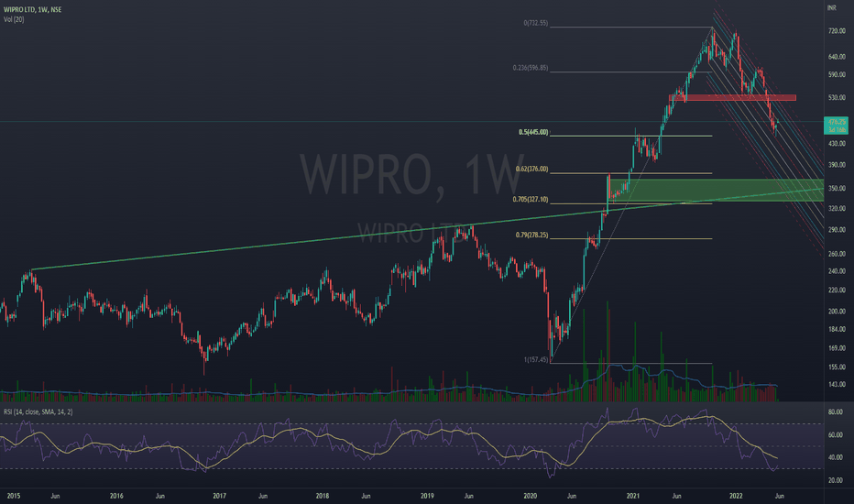854x504 pixels.
Task: Click the 590.00 price axis label
Action: point(837,74)
